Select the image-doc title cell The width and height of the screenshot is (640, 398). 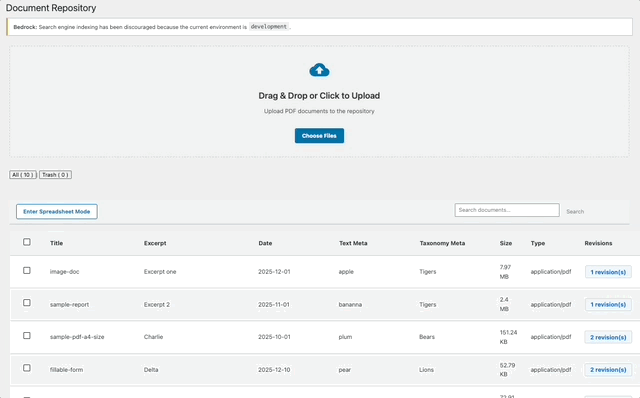[64, 271]
